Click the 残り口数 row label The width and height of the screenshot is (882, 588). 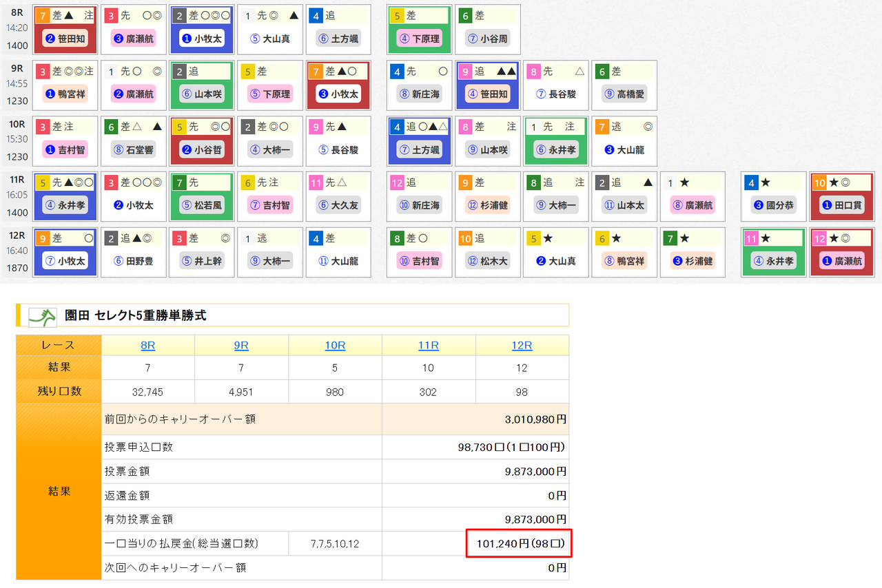[x=59, y=391]
